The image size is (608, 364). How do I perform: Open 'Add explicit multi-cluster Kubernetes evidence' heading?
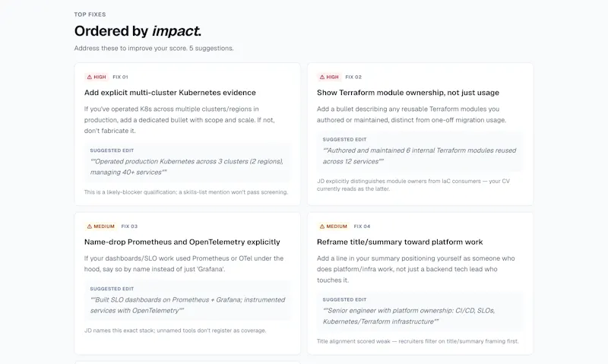click(169, 93)
